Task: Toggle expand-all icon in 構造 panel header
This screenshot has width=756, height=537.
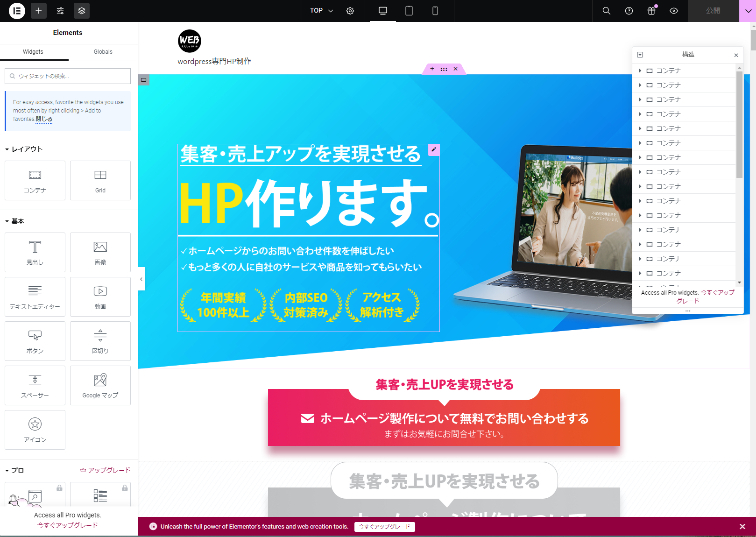Action: point(640,55)
